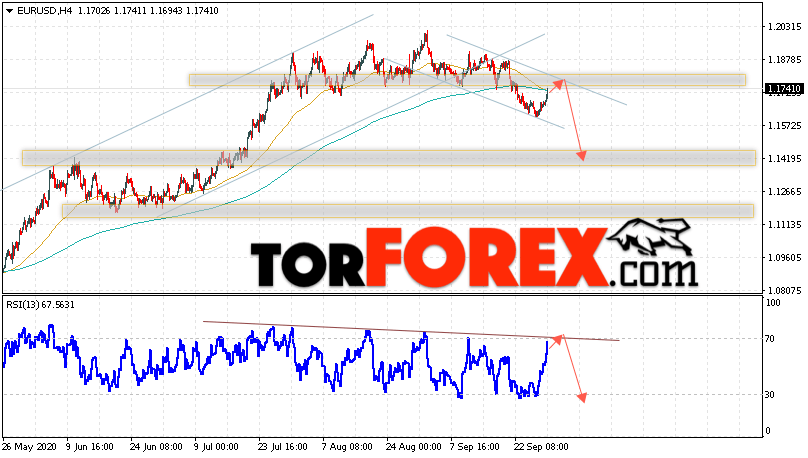Select the OHLC values '1.17026 1.17411 1.16943 1.17410'

(x=148, y=11)
